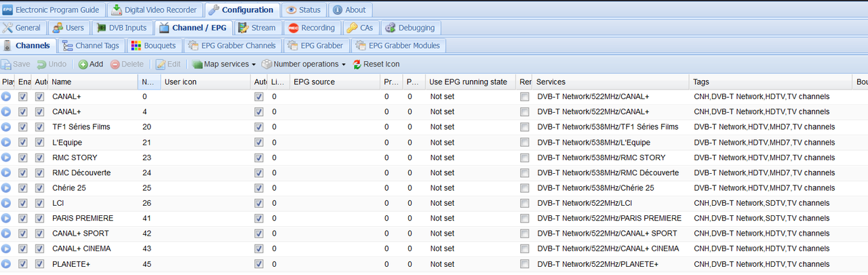868x275 pixels.
Task: Click the Reset Icon button
Action: click(376, 64)
